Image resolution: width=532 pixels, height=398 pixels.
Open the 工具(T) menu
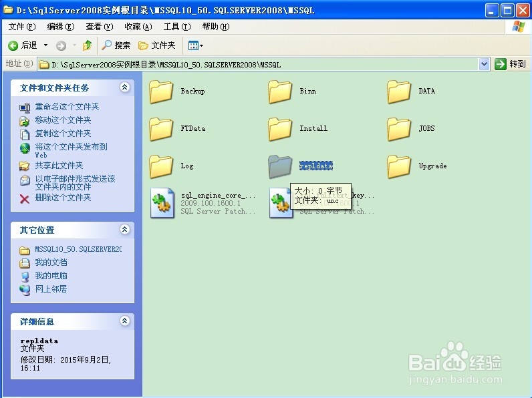[176, 27]
